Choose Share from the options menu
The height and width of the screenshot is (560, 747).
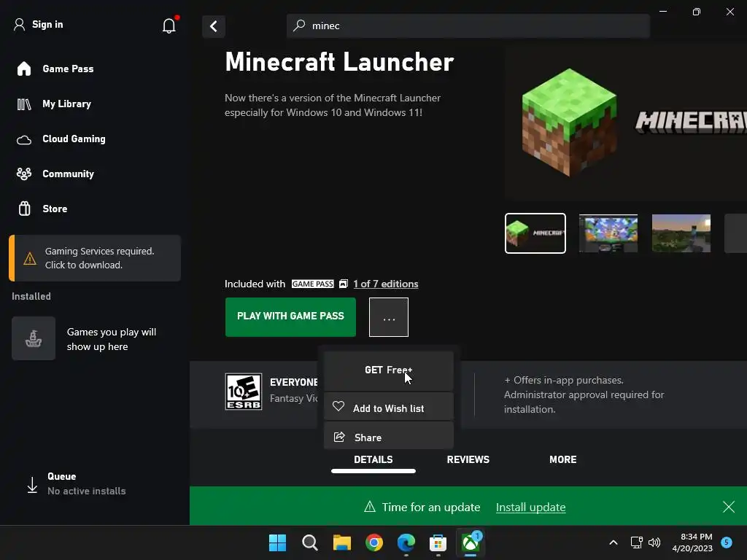click(x=389, y=437)
